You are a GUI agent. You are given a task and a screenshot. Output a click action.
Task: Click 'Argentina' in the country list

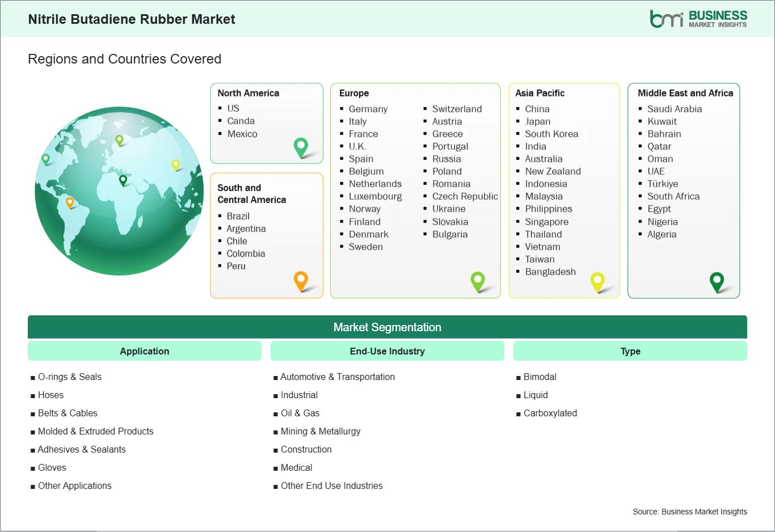tap(246, 229)
